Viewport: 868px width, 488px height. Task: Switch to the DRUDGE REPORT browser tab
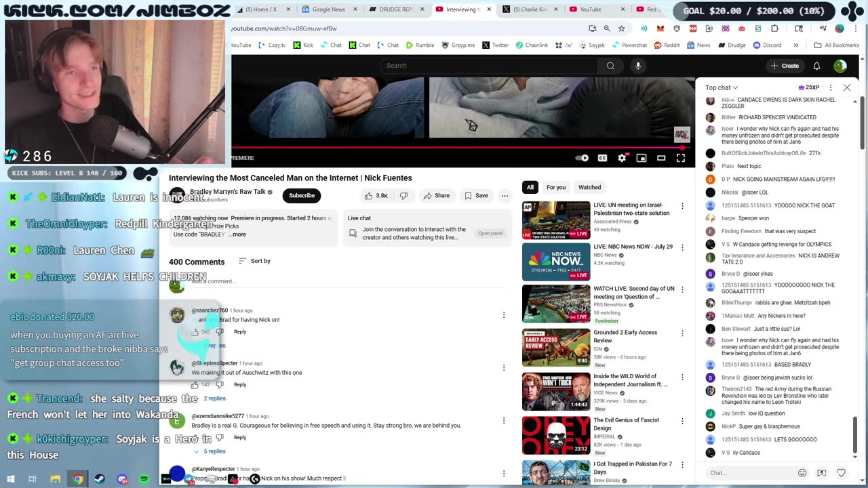(395, 9)
